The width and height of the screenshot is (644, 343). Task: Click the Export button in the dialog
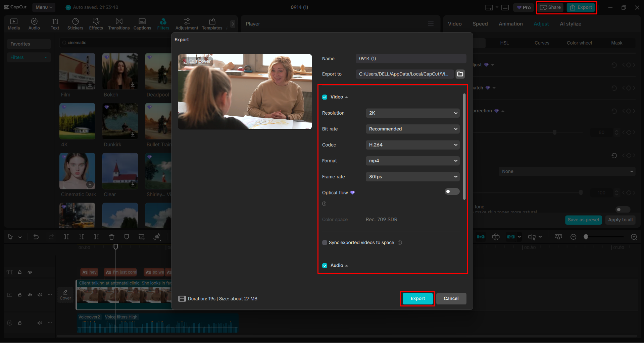(417, 298)
